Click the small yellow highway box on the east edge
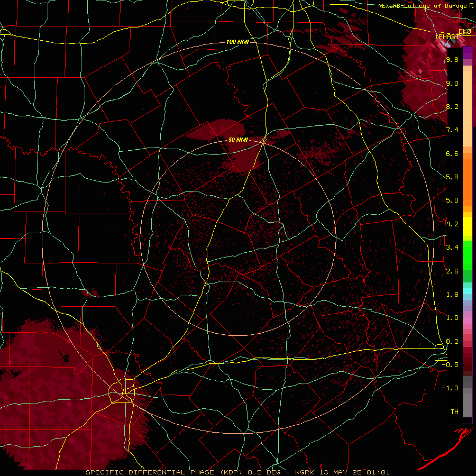The height and width of the screenshot is (476, 476). [441, 352]
